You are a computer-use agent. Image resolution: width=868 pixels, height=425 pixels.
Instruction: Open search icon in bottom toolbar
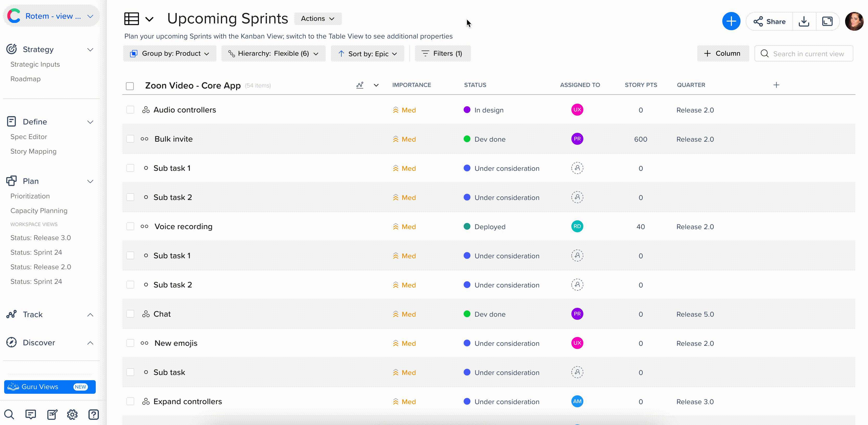(x=9, y=414)
